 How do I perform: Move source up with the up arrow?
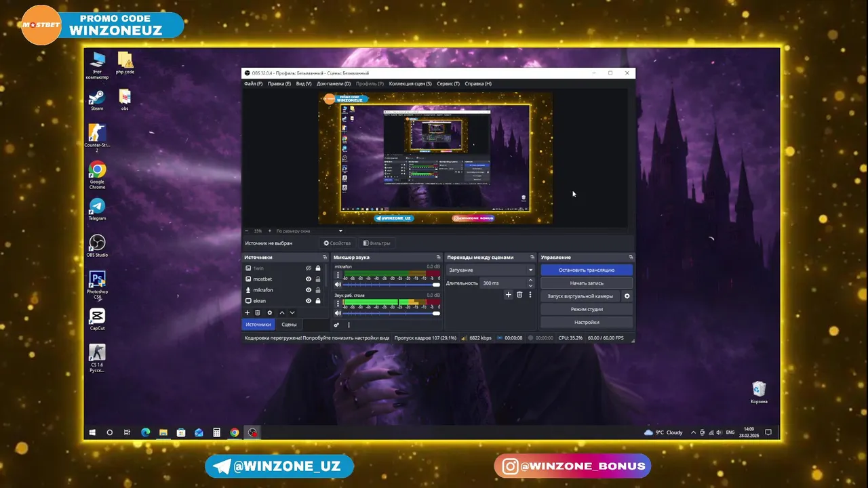(282, 312)
